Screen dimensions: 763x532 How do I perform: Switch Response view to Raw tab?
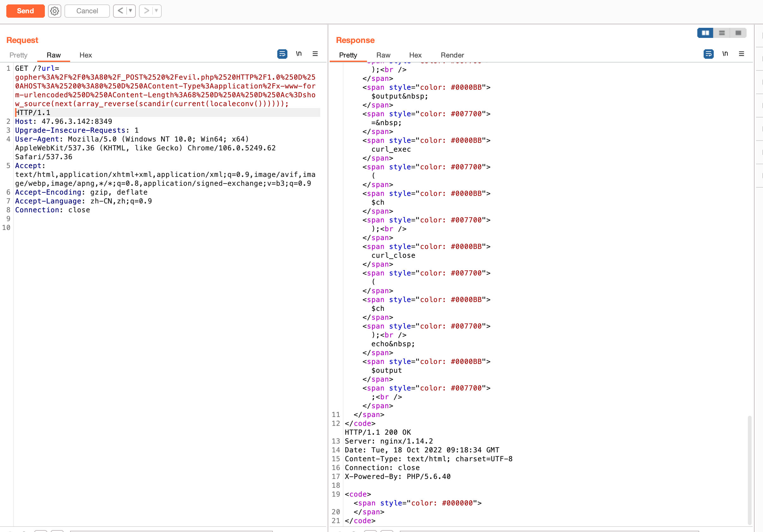[383, 55]
